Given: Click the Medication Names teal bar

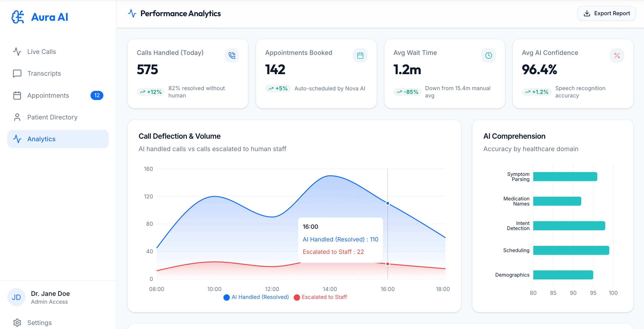Looking at the screenshot, I should [x=557, y=201].
